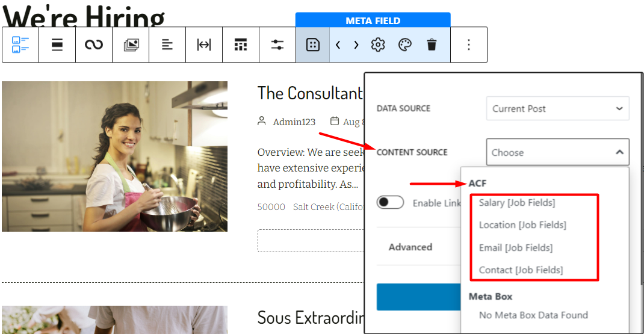This screenshot has width=644, height=334.
Task: Expand the Advanced section
Action: click(410, 247)
